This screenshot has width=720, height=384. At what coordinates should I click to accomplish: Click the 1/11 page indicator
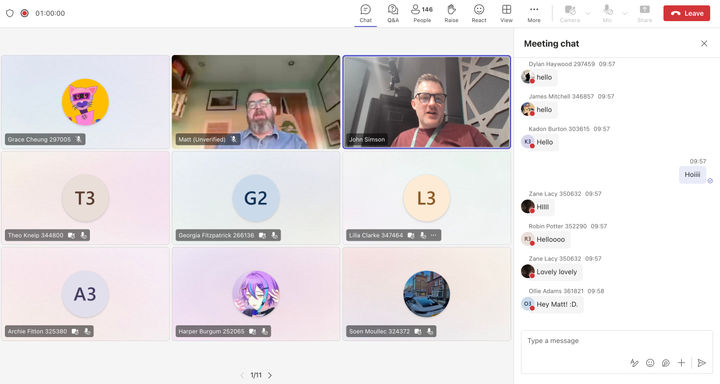pos(256,375)
